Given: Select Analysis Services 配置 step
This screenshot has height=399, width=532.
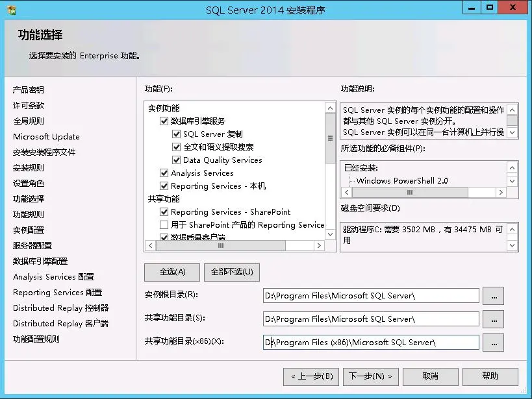Looking at the screenshot, I should coord(54,277).
